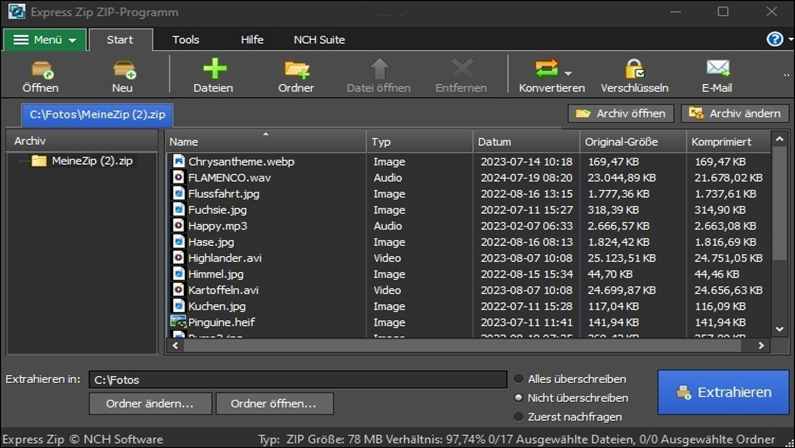Screen dimensions: 795x448
Task: Open the NCH Suite tab
Action: pos(319,40)
